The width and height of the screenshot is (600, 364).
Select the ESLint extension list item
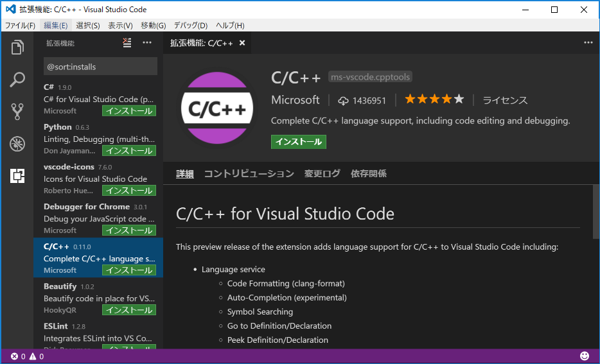coord(98,333)
